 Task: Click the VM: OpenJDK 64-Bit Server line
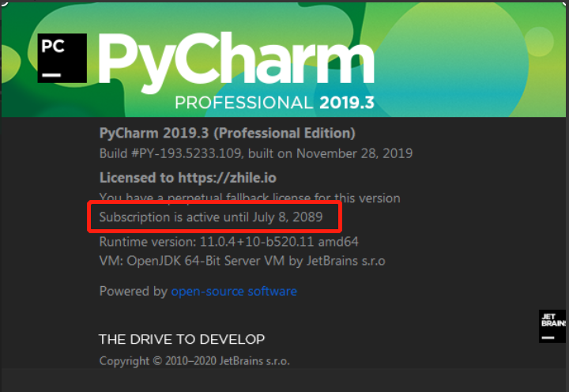pyautogui.click(x=242, y=260)
